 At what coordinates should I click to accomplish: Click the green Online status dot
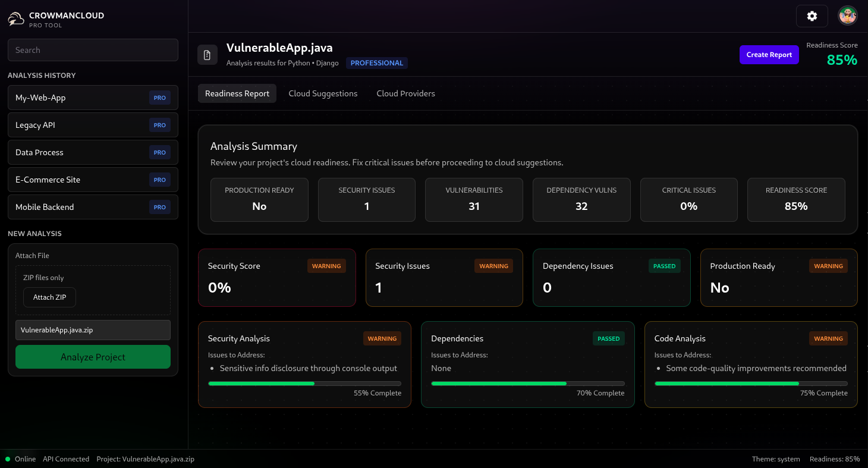point(8,459)
